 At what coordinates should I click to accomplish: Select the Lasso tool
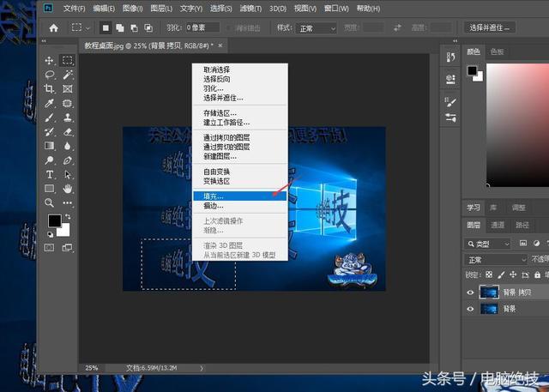point(50,75)
